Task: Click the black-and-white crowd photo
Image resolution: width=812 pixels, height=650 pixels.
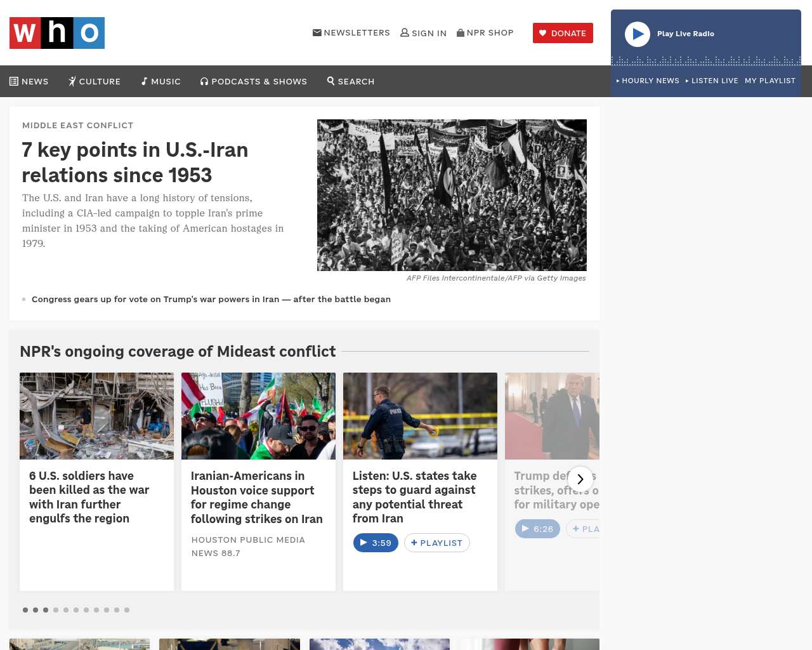Action: 452,195
